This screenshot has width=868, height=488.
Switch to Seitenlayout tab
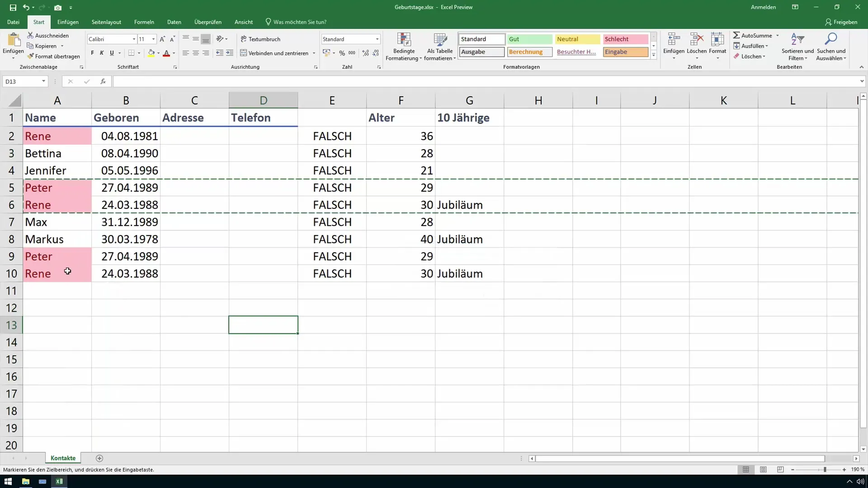pyautogui.click(x=106, y=22)
